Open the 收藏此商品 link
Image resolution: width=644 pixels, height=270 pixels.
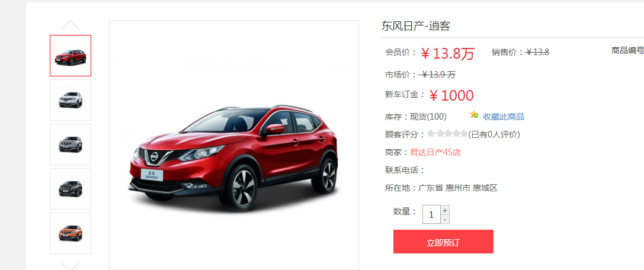504,117
